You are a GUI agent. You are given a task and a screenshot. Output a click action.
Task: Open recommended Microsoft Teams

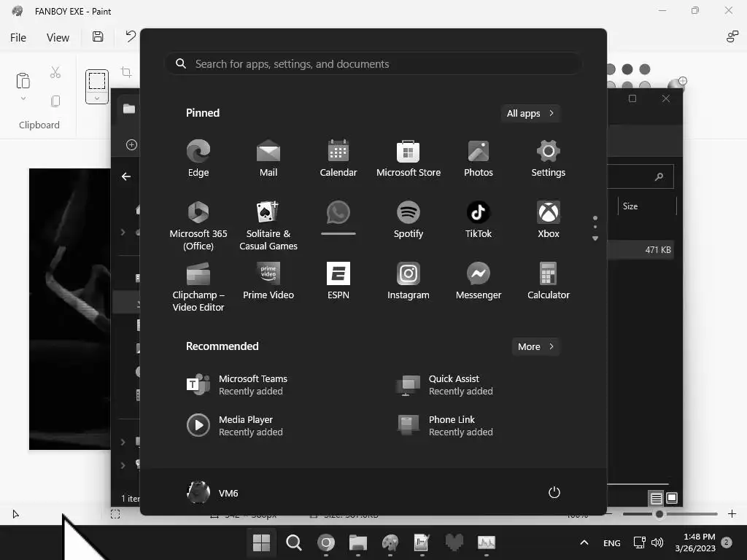237,385
